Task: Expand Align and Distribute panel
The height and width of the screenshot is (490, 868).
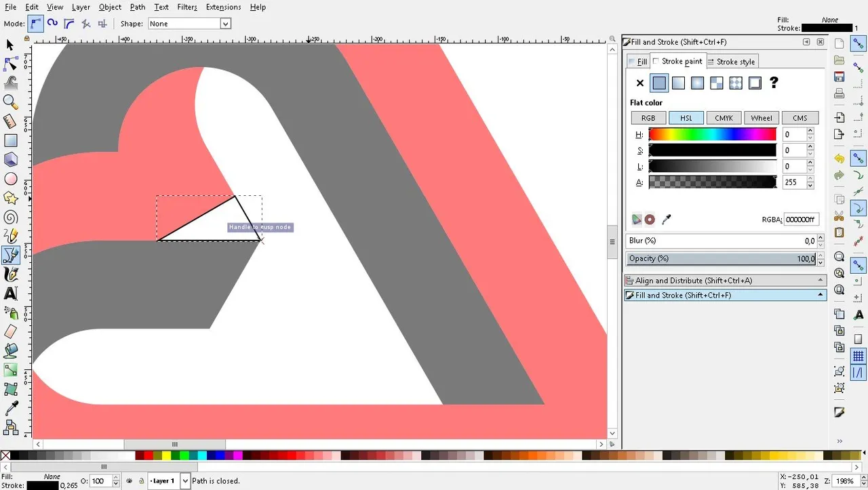Action: [724, 281]
